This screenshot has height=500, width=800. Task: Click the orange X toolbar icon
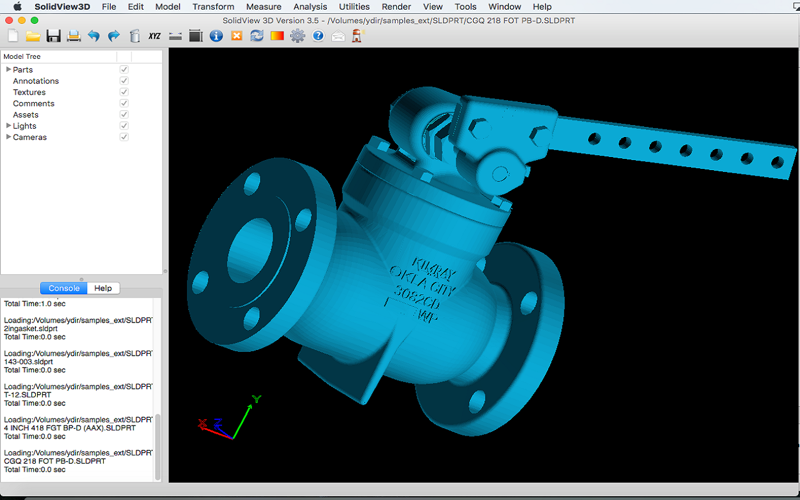click(237, 36)
